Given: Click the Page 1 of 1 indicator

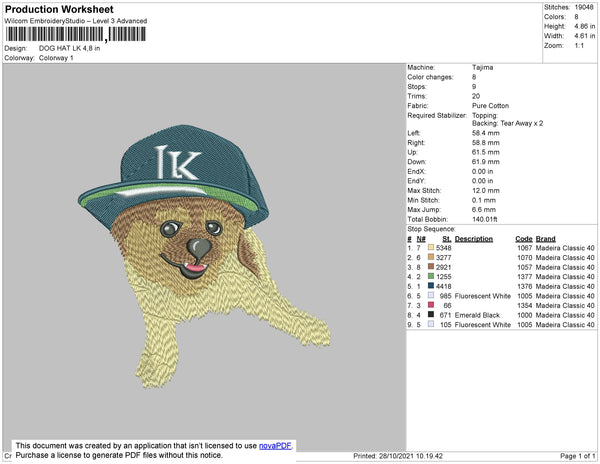Looking at the screenshot, I should (x=574, y=456).
